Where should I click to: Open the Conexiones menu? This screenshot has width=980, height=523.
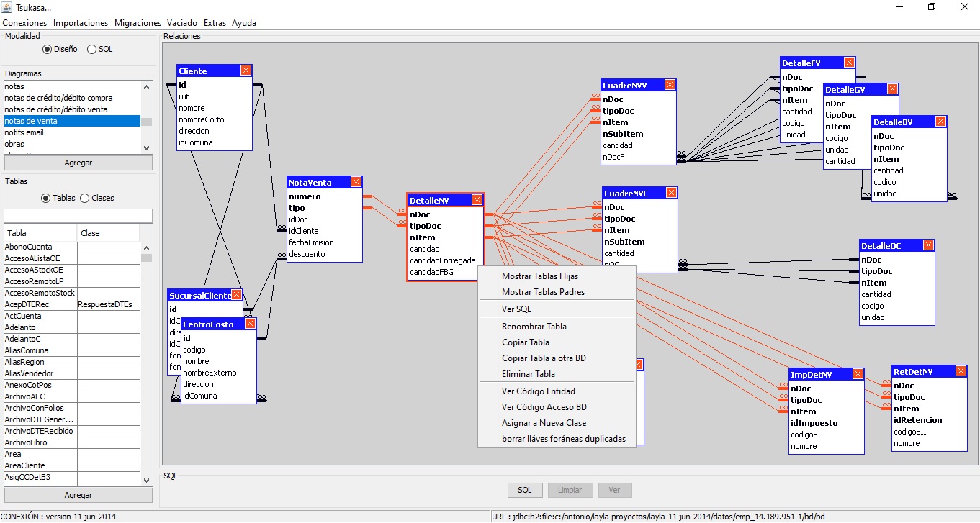click(x=24, y=23)
